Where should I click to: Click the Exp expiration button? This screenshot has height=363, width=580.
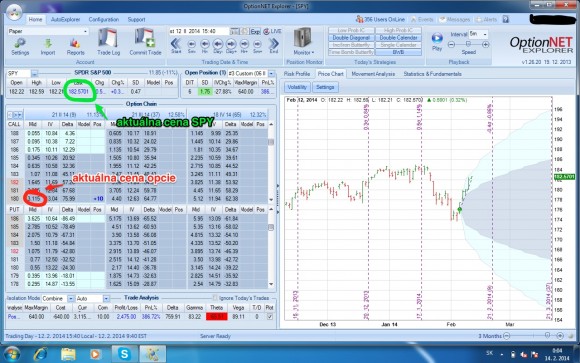click(x=255, y=31)
